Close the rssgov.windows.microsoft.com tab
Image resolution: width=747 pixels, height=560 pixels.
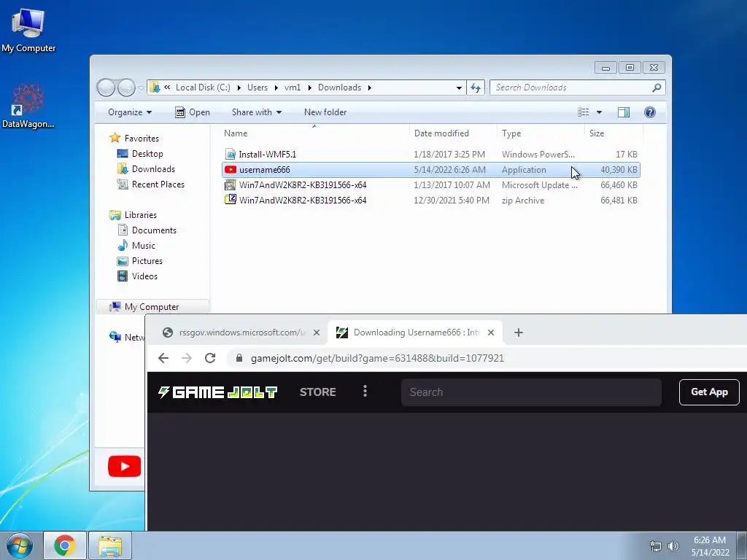click(317, 332)
